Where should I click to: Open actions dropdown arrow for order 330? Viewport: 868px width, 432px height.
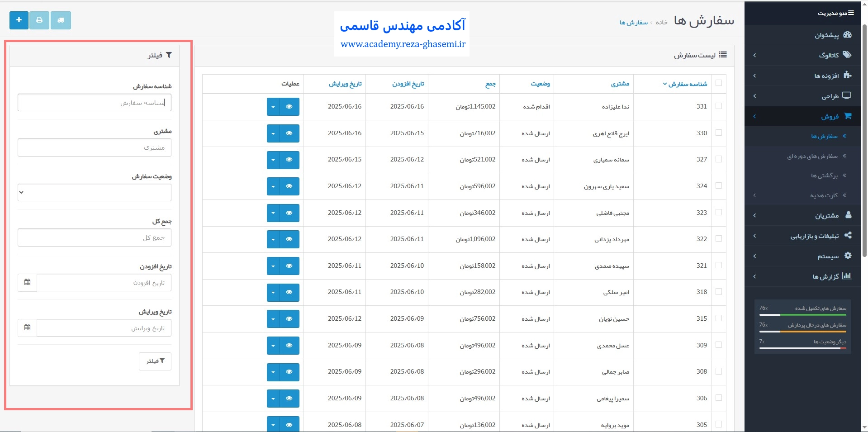[273, 133]
